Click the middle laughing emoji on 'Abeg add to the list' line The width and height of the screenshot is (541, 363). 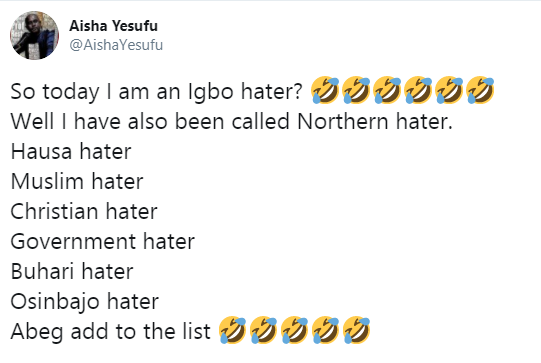[x=294, y=330]
